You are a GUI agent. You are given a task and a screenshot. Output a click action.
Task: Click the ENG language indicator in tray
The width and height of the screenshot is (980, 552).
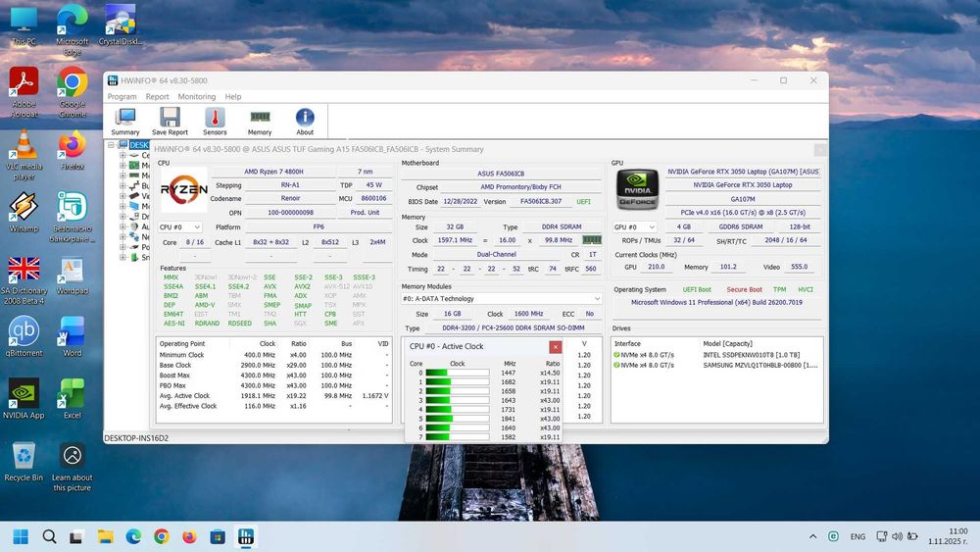(x=857, y=536)
